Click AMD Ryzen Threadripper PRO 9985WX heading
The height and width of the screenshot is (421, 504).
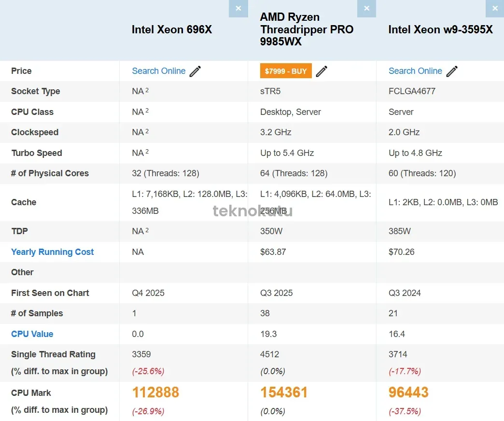[x=307, y=29]
